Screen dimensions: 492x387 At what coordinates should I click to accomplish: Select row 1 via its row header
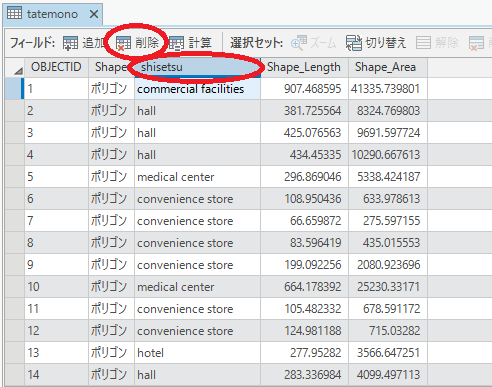pyautogui.click(x=14, y=89)
